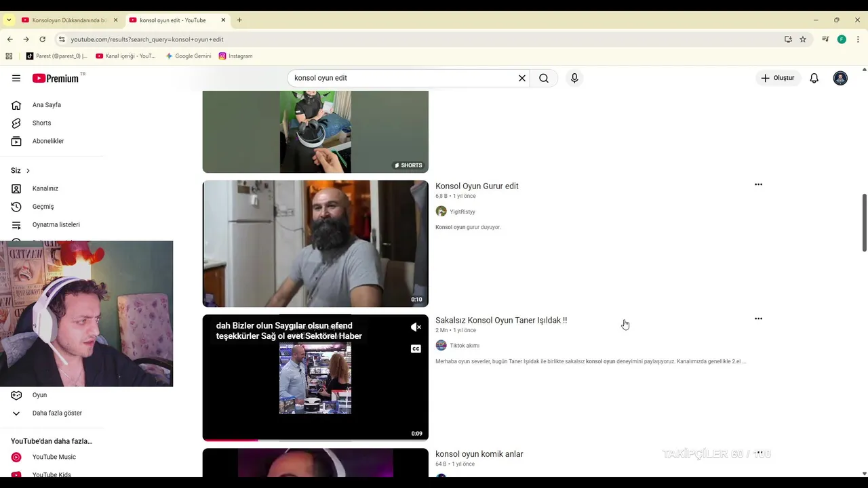Expand the Siz section chevron
The width and height of the screenshot is (868, 488).
click(28, 171)
